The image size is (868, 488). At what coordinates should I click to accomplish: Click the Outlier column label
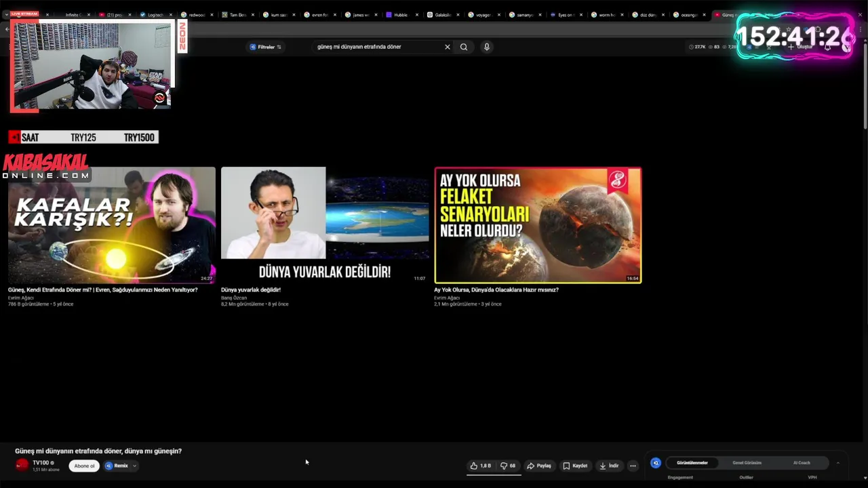point(746,477)
